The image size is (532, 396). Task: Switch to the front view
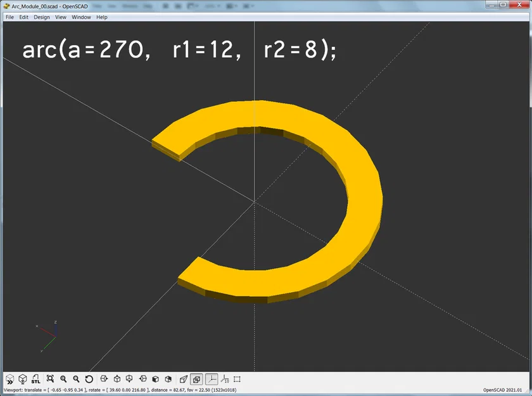pyautogui.click(x=155, y=379)
